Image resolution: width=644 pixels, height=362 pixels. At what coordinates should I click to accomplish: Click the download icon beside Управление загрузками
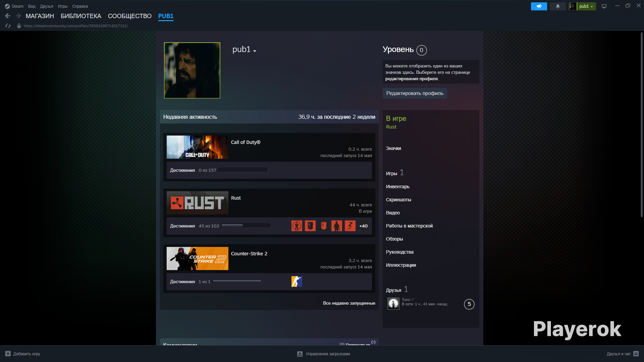tap(300, 354)
